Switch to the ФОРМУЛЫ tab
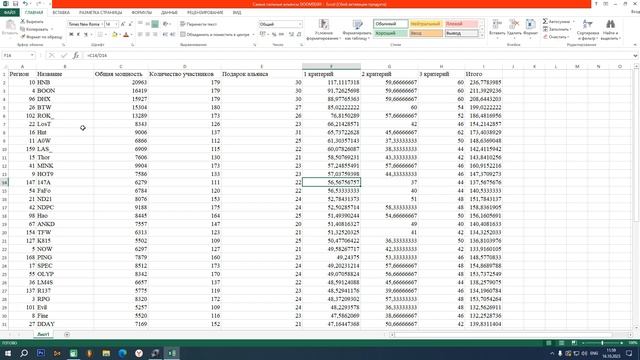 click(141, 13)
